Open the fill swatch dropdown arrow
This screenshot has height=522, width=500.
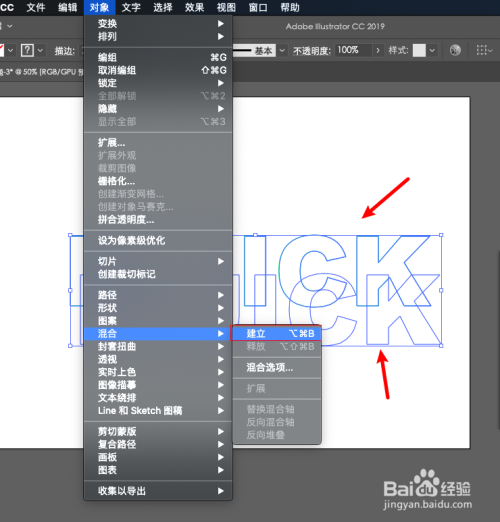tap(10, 51)
